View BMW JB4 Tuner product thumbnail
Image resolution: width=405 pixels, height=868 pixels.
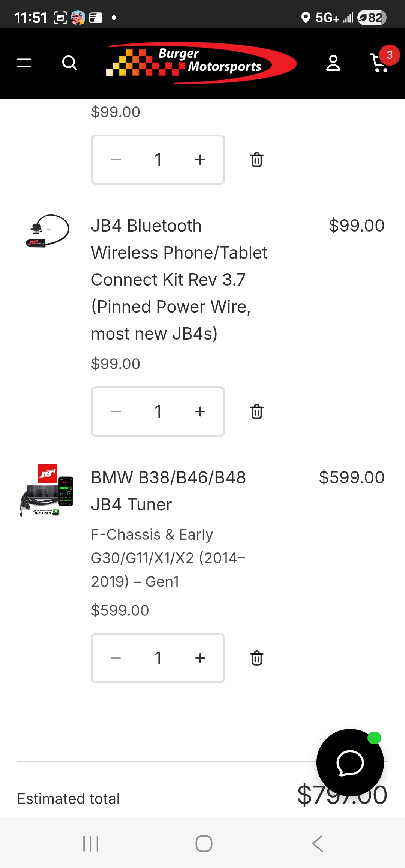click(47, 490)
